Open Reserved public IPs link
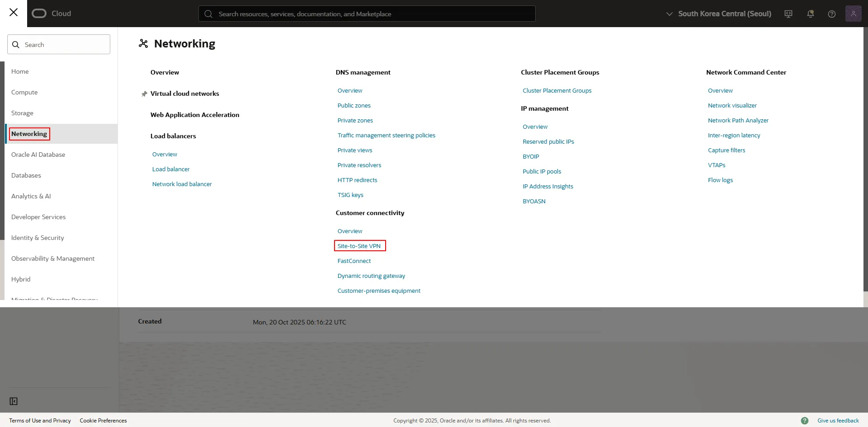This screenshot has height=427, width=868. [548, 141]
